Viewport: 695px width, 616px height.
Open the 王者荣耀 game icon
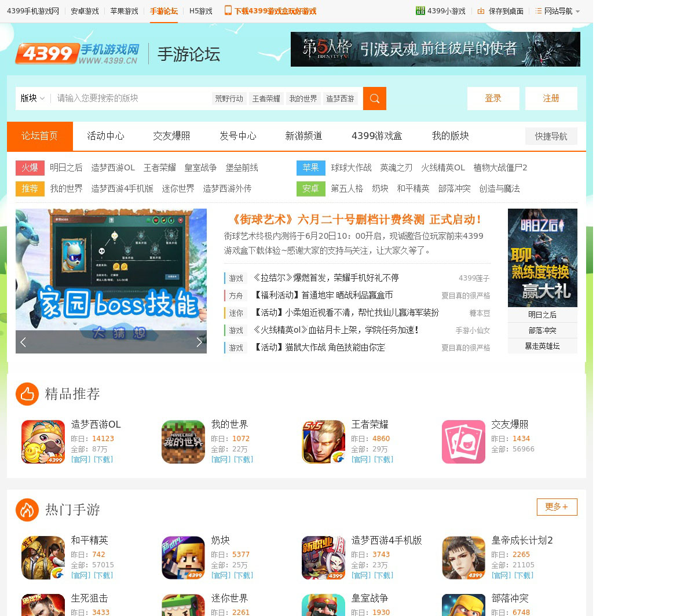click(x=323, y=442)
